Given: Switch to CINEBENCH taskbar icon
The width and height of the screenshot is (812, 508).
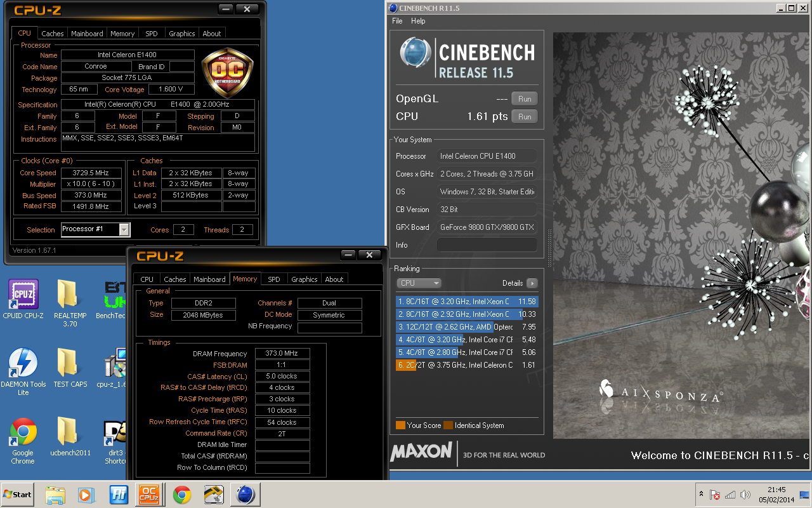Looking at the screenshot, I should pos(245,495).
